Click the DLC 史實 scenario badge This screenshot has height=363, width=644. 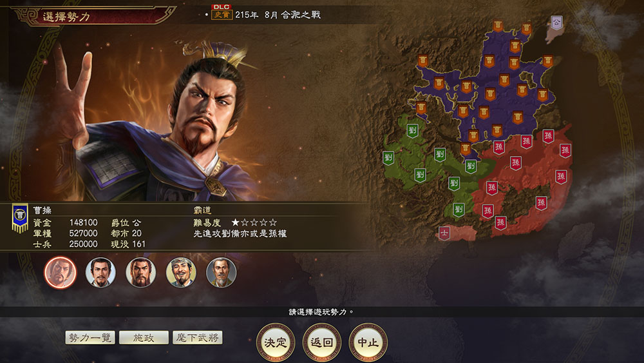tap(222, 12)
